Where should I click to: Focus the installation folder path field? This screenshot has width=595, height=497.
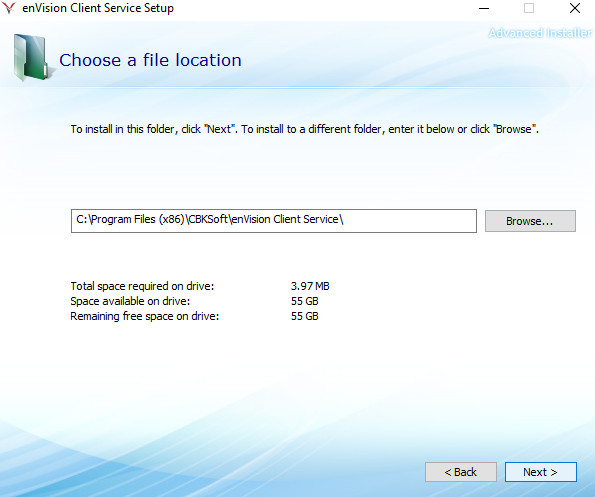pyautogui.click(x=274, y=221)
